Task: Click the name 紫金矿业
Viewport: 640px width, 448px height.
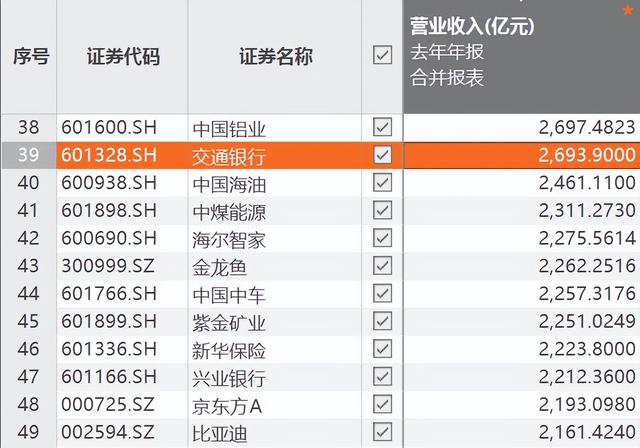Action: pos(229,324)
